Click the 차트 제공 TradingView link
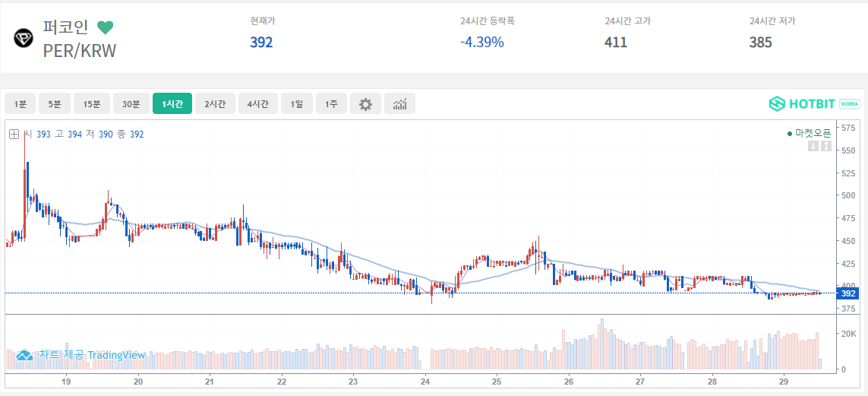Image resolution: width=868 pixels, height=396 pixels. point(92,355)
